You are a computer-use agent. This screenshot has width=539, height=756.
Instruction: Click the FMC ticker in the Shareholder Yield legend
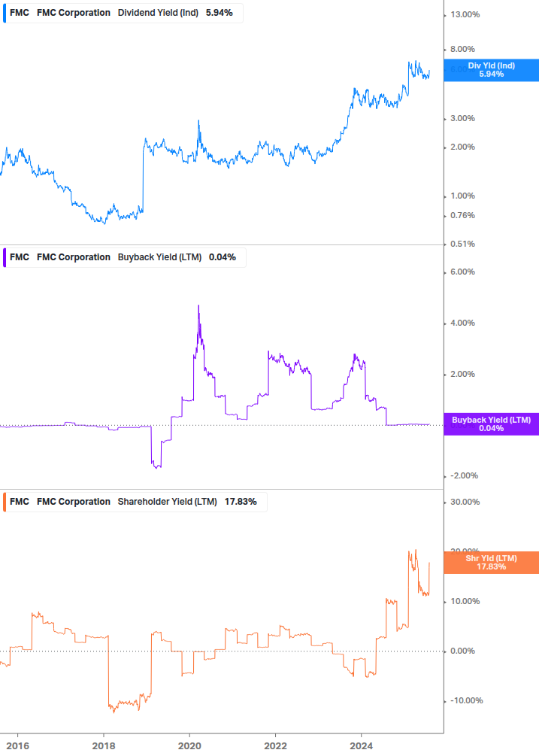pos(20,502)
